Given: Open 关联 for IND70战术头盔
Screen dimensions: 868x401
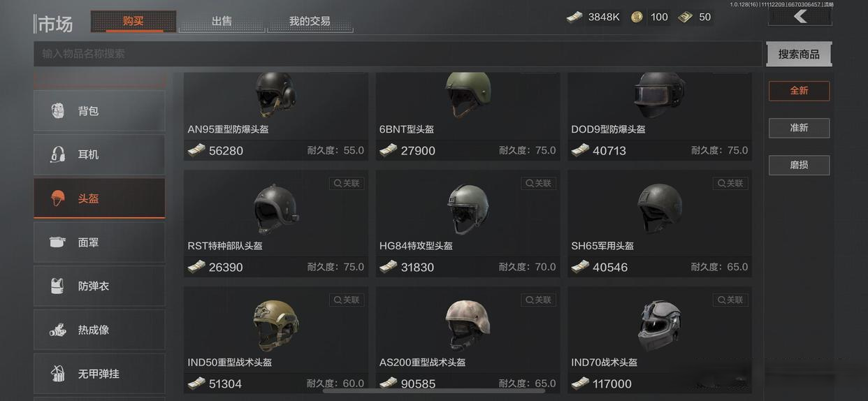Looking at the screenshot, I should click(730, 300).
